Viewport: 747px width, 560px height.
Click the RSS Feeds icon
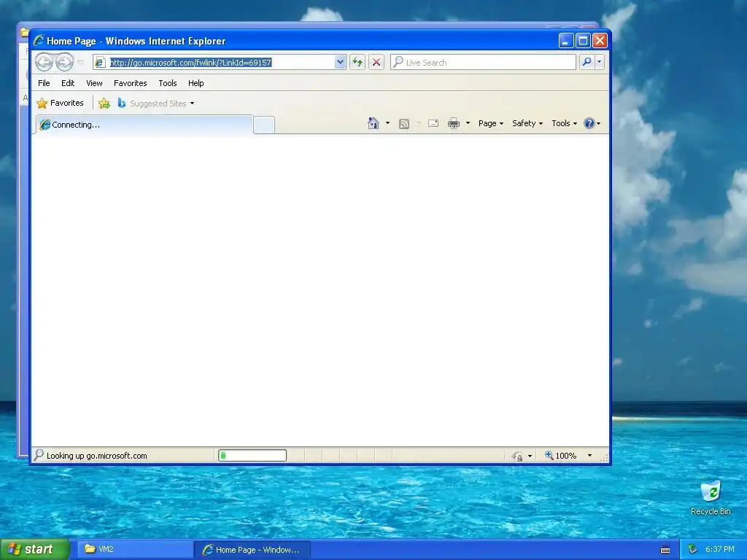click(x=404, y=124)
